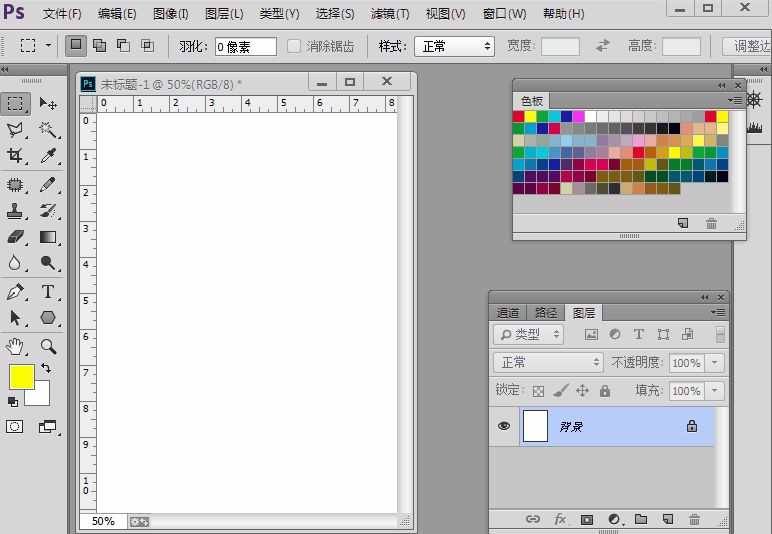Viewport: 772px width, 534px height.
Task: Select the Zoom magnifier tool
Action: [x=48, y=346]
